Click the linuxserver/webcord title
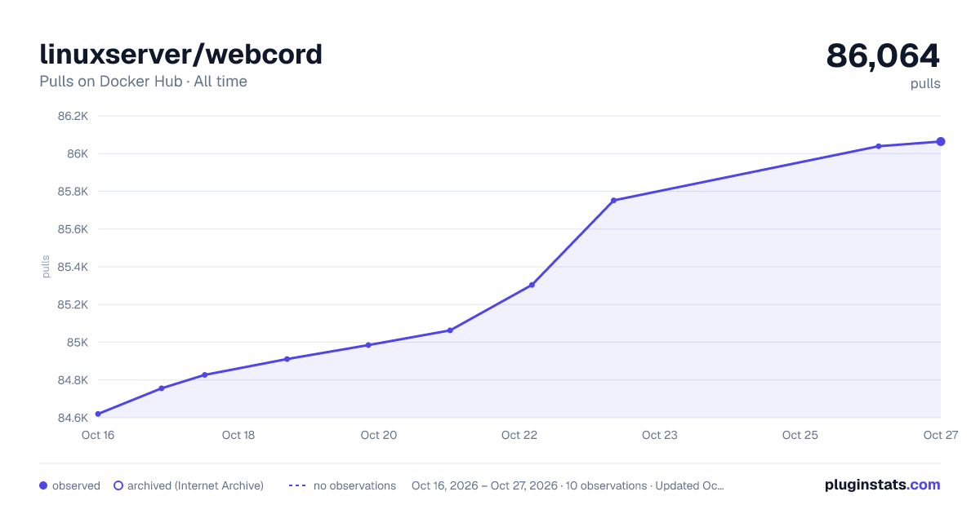 pos(181,55)
